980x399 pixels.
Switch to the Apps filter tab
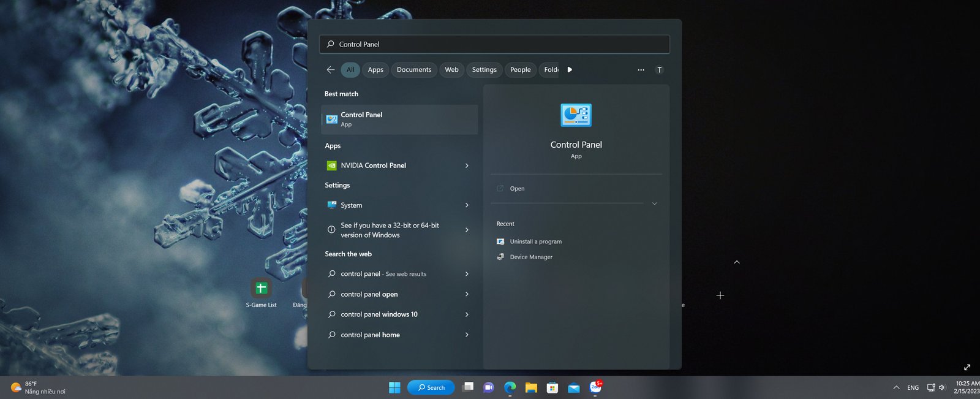click(x=375, y=70)
